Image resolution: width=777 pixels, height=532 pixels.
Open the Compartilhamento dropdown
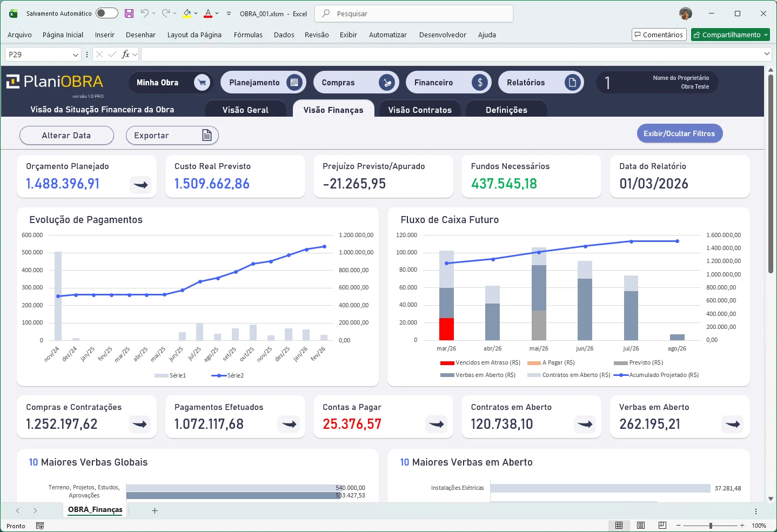766,35
